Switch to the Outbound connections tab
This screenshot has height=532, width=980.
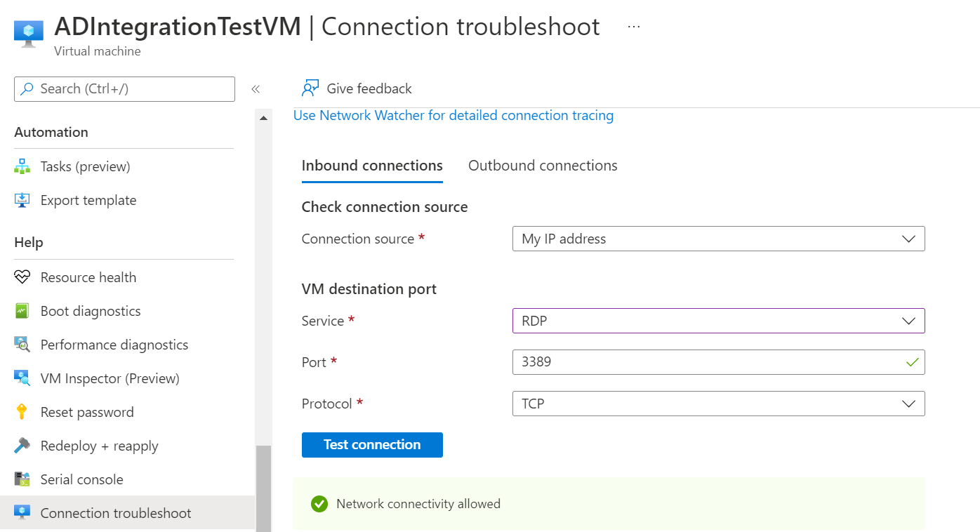click(543, 166)
